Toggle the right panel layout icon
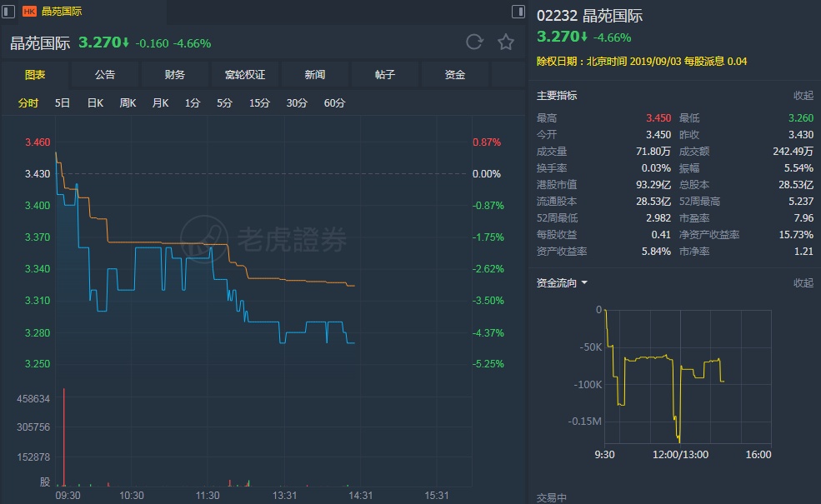Image resolution: width=821 pixels, height=504 pixels. click(518, 12)
